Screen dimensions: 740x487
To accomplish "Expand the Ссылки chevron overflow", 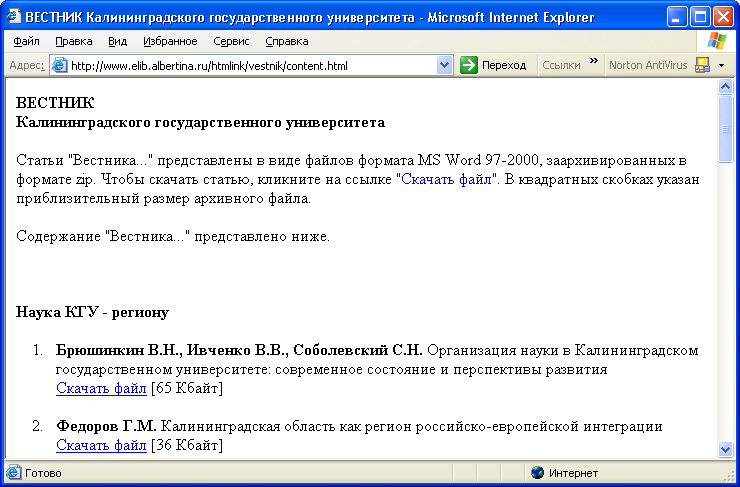I will click(594, 60).
